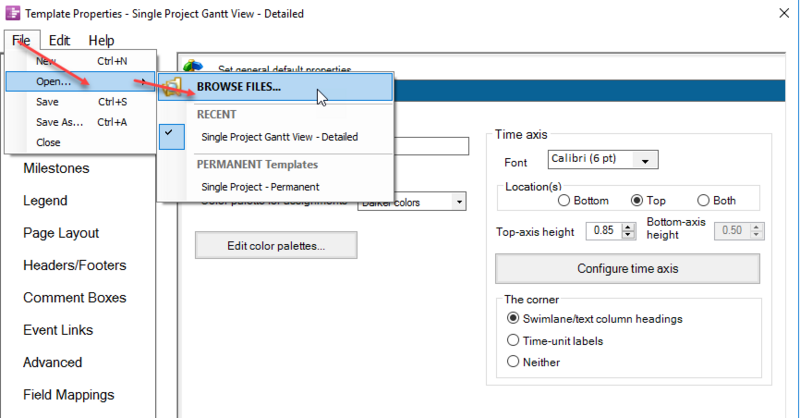This screenshot has height=418, width=800.
Task: Open the Help menu
Action: click(101, 40)
